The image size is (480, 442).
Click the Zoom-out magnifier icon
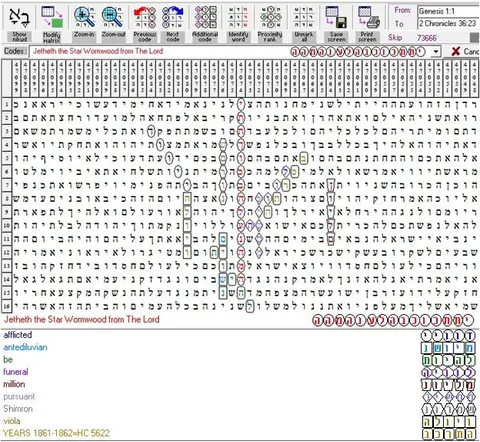tap(113, 17)
